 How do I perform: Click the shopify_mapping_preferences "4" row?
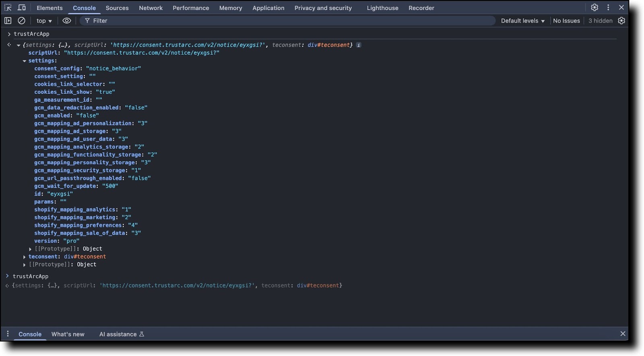(x=86, y=226)
